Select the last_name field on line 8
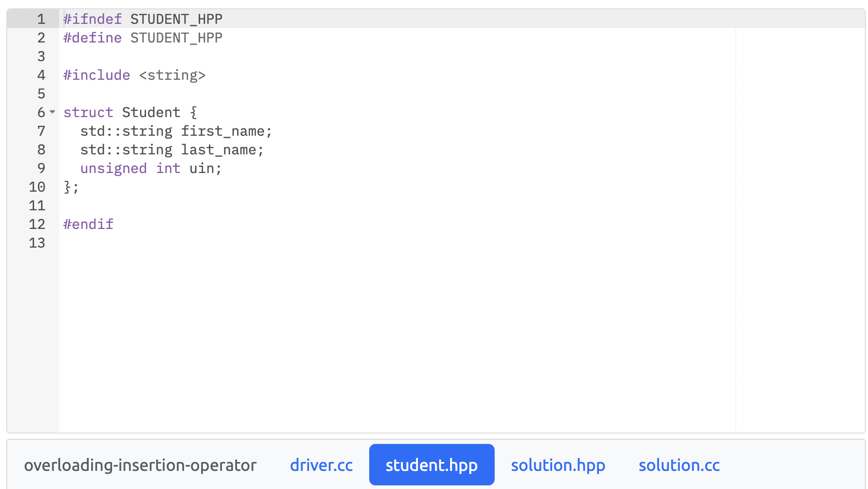The height and width of the screenshot is (489, 868). pos(171,149)
